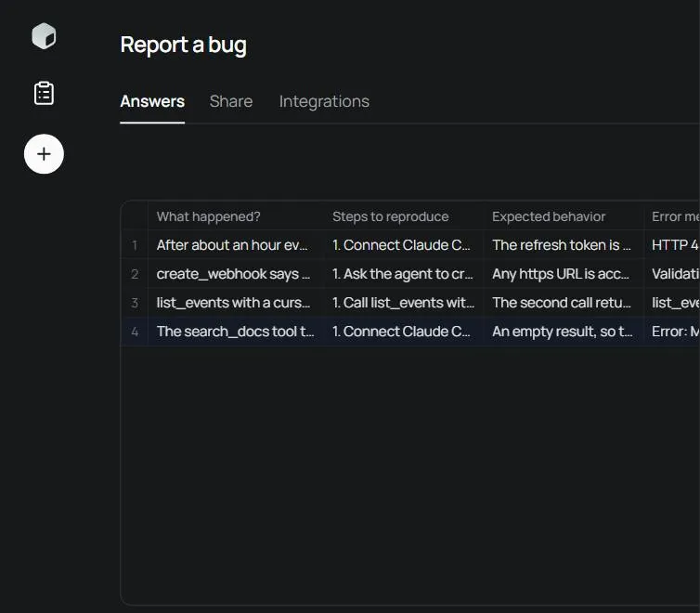Select the 'Expected behavior' column header
Image resolution: width=700 pixels, height=613 pixels.
564,216
